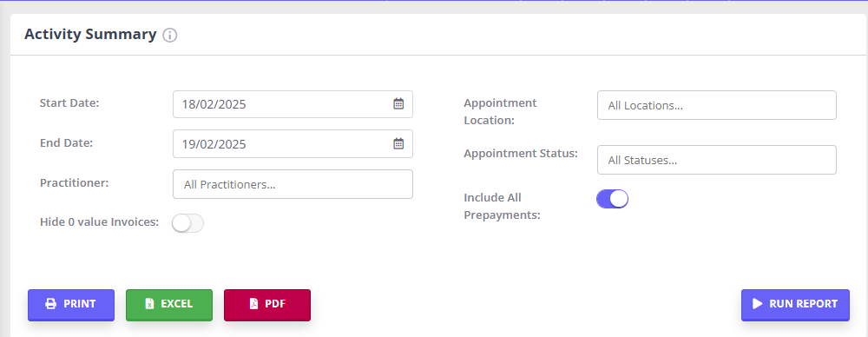Focus the Start Date field showing 18/02/2025
Viewport: 868px width, 337px height.
[293, 104]
